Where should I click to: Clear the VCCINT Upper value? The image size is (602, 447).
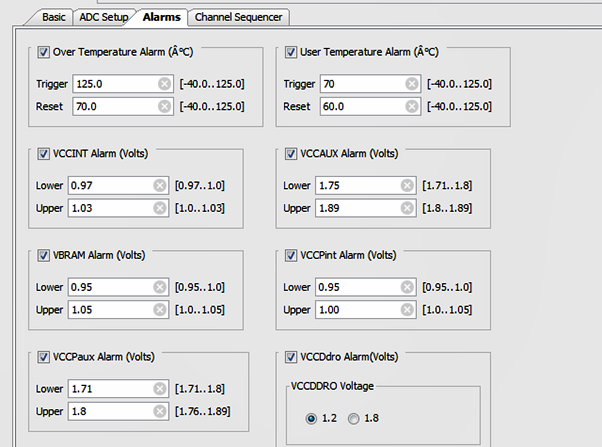[x=160, y=208]
